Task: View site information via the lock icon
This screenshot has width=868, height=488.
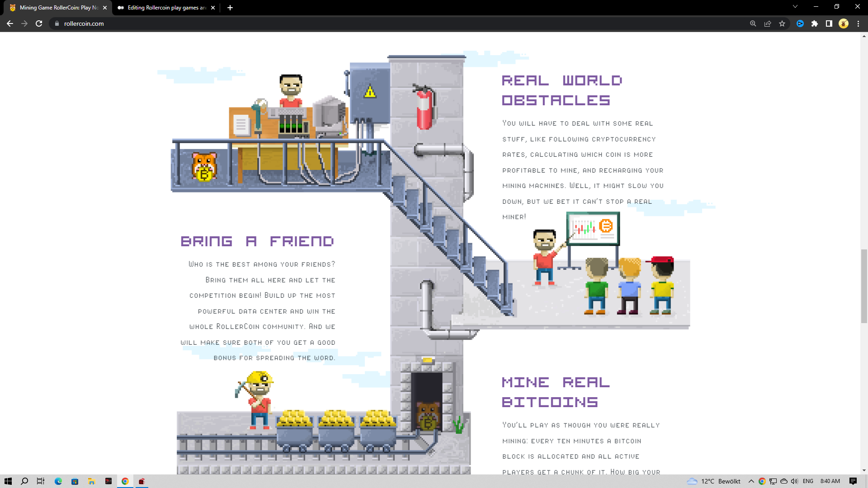Action: (57, 23)
